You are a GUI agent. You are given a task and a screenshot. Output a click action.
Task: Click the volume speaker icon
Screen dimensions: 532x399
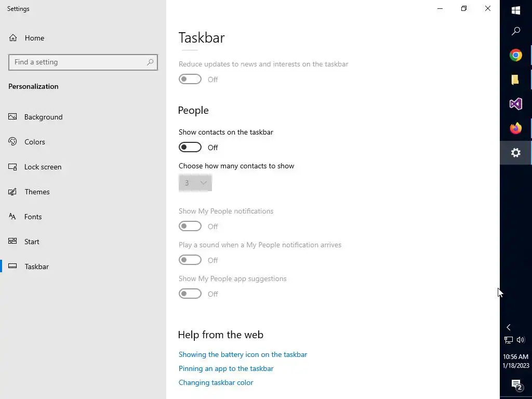521,340
